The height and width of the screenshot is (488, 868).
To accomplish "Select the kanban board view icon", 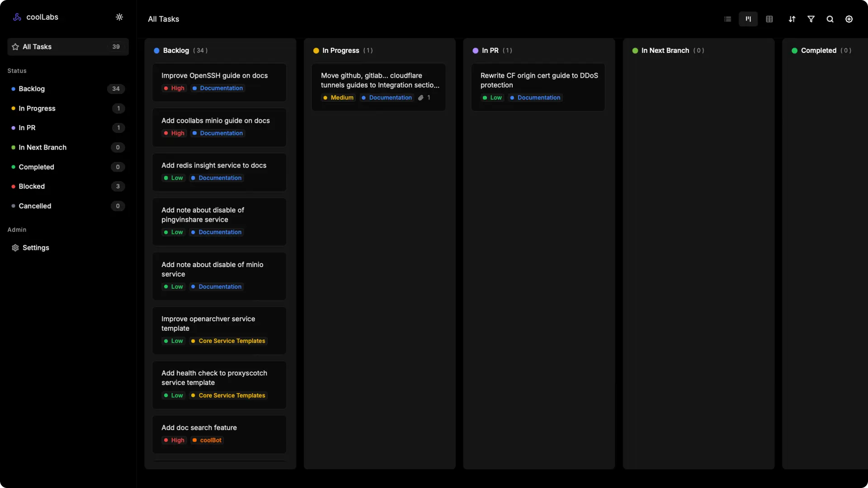I will [748, 19].
